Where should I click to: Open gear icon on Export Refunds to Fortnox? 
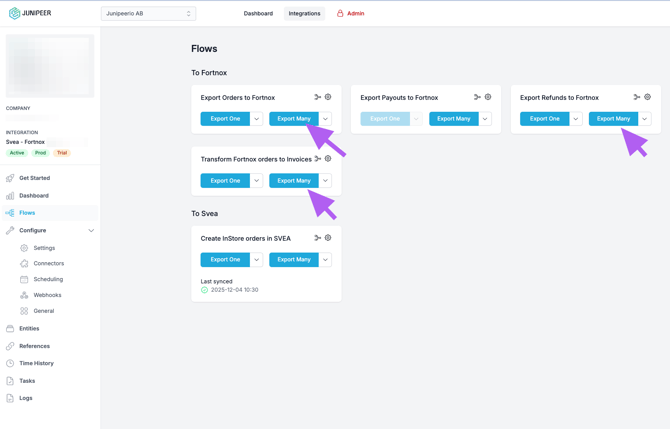pyautogui.click(x=648, y=97)
